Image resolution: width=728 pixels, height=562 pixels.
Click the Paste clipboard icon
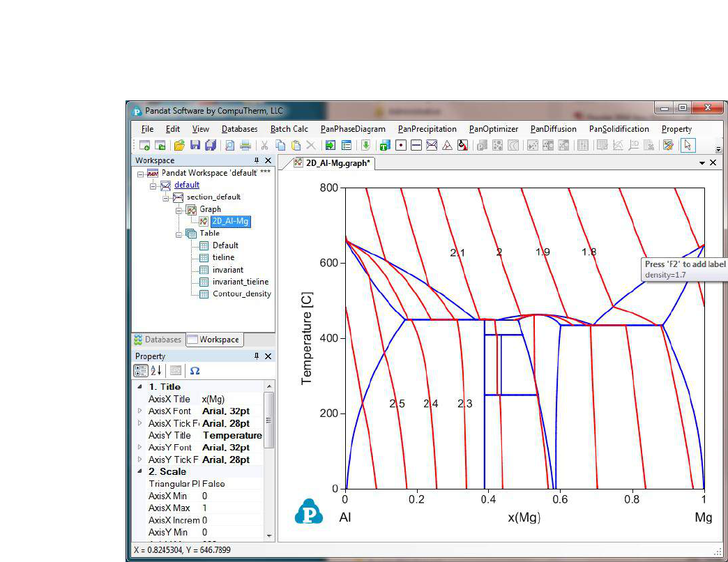[295, 145]
